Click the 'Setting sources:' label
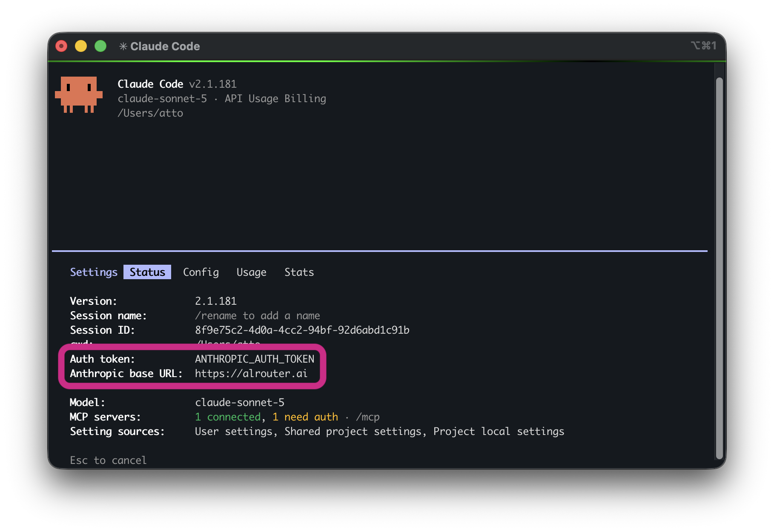The height and width of the screenshot is (532, 774). (117, 432)
